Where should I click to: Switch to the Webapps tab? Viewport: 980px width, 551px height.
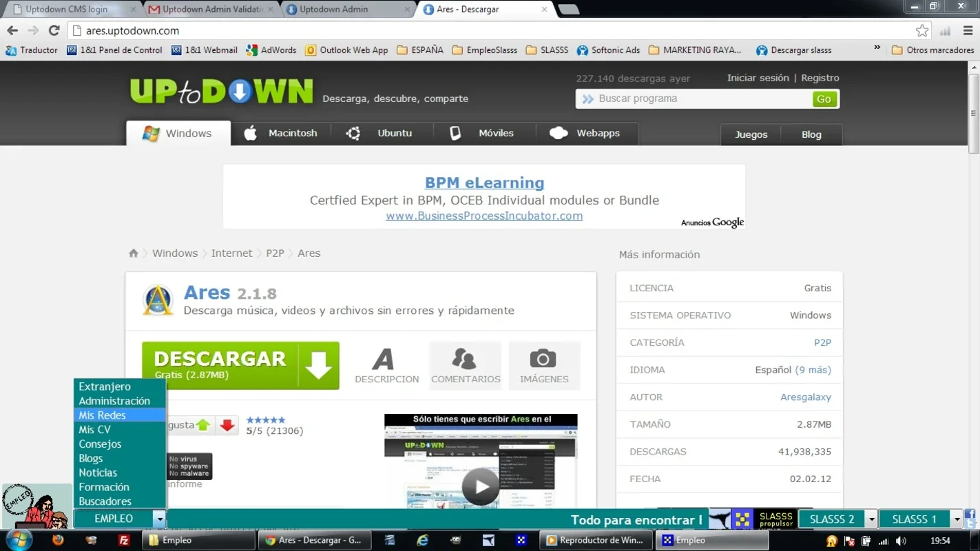[x=586, y=134]
